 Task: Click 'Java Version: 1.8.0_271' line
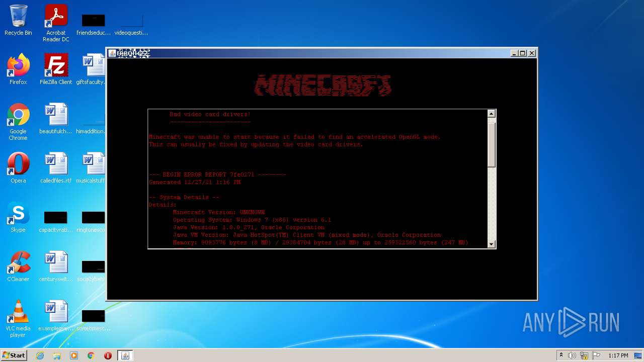249,227
